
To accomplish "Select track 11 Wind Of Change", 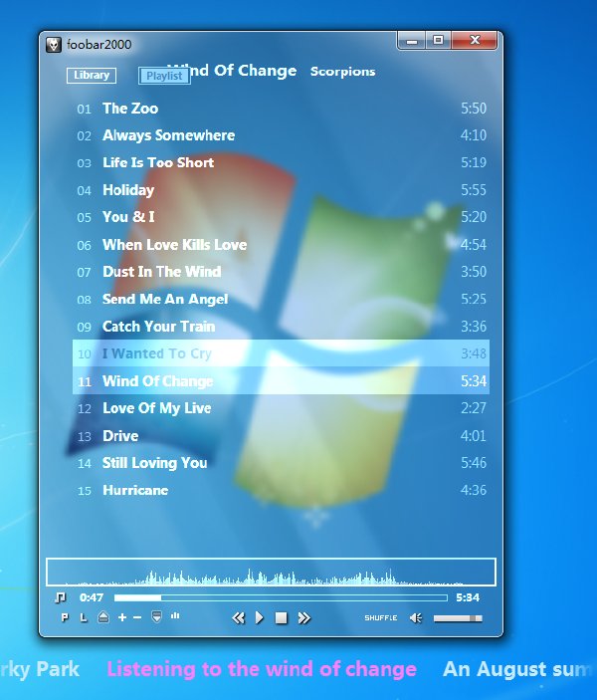I will pyautogui.click(x=282, y=380).
